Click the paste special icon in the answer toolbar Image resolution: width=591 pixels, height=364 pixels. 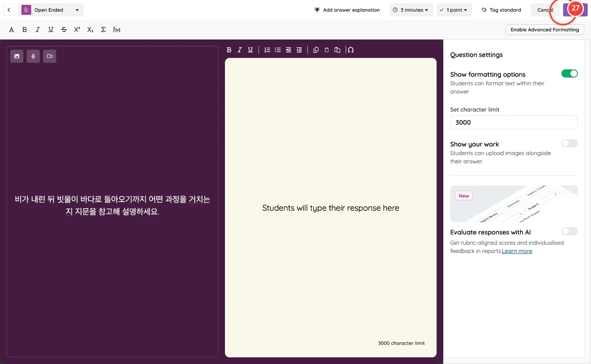tap(337, 50)
